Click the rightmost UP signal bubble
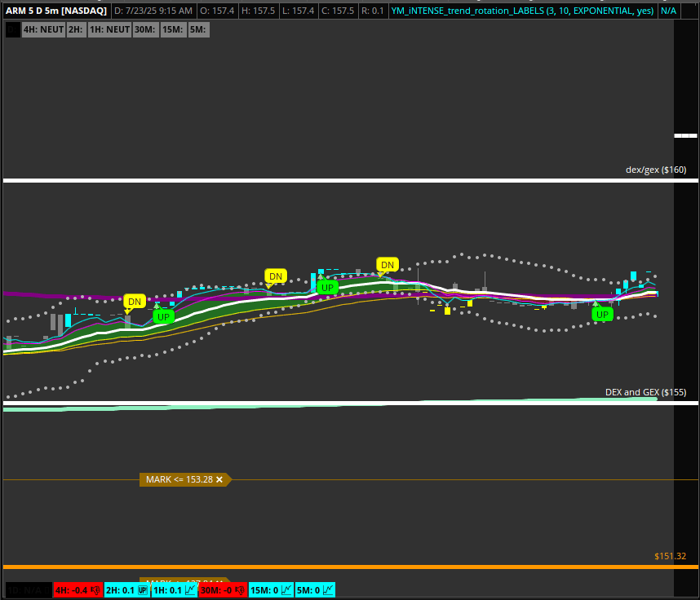Image resolution: width=700 pixels, height=600 pixels. point(602,314)
